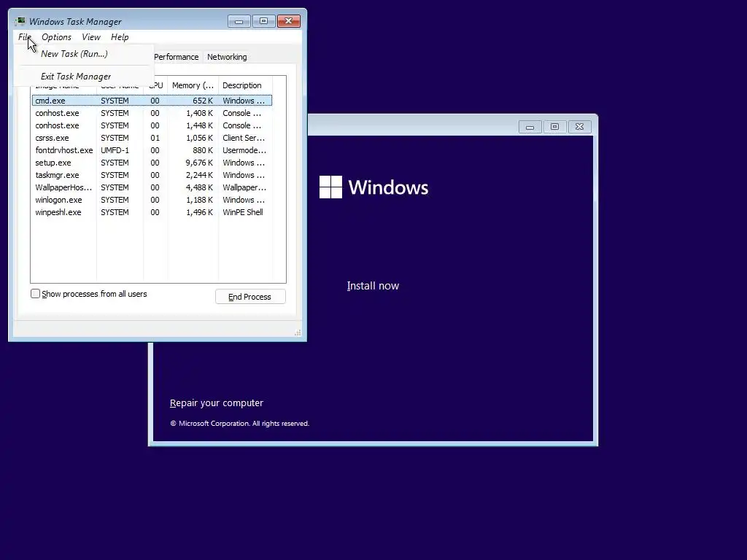Image resolution: width=747 pixels, height=560 pixels.
Task: Click the 1,056 K memory value
Action: 199,138
